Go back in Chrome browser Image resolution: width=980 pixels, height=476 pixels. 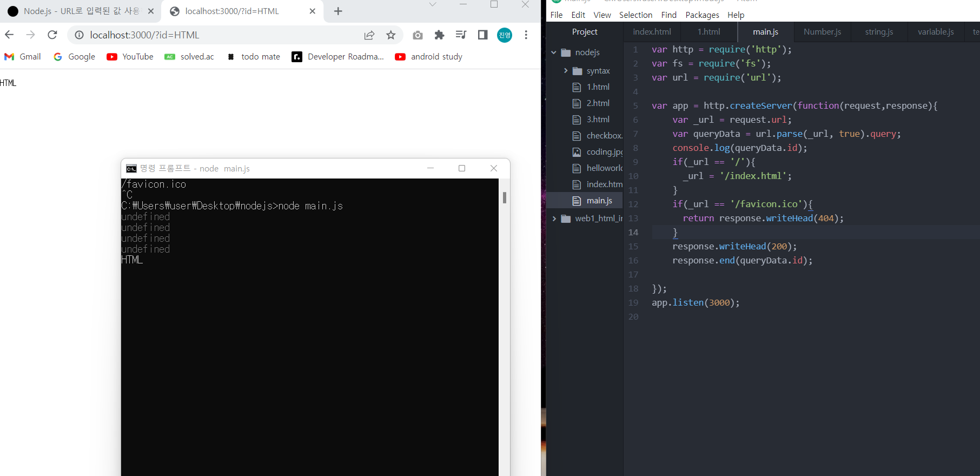(x=9, y=35)
